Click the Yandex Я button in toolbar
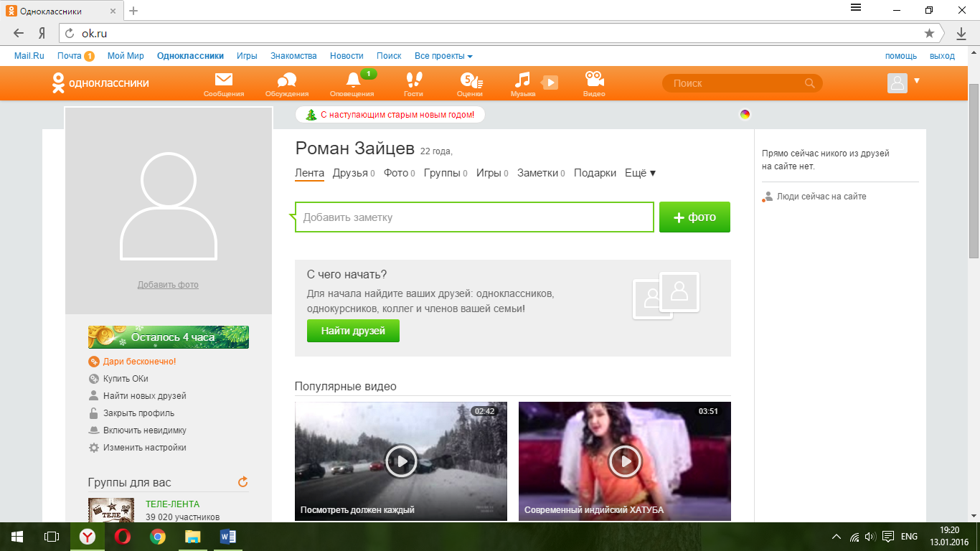Image resolution: width=980 pixels, height=551 pixels. [42, 33]
